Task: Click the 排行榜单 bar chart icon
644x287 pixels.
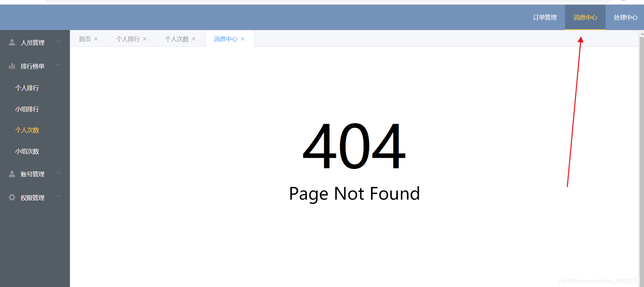Action: (x=12, y=66)
